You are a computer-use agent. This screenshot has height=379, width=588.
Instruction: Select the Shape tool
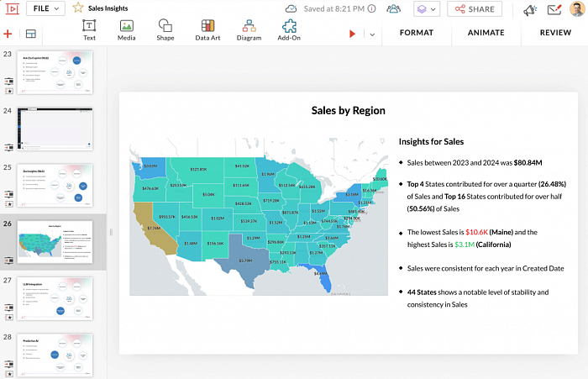[x=165, y=30]
